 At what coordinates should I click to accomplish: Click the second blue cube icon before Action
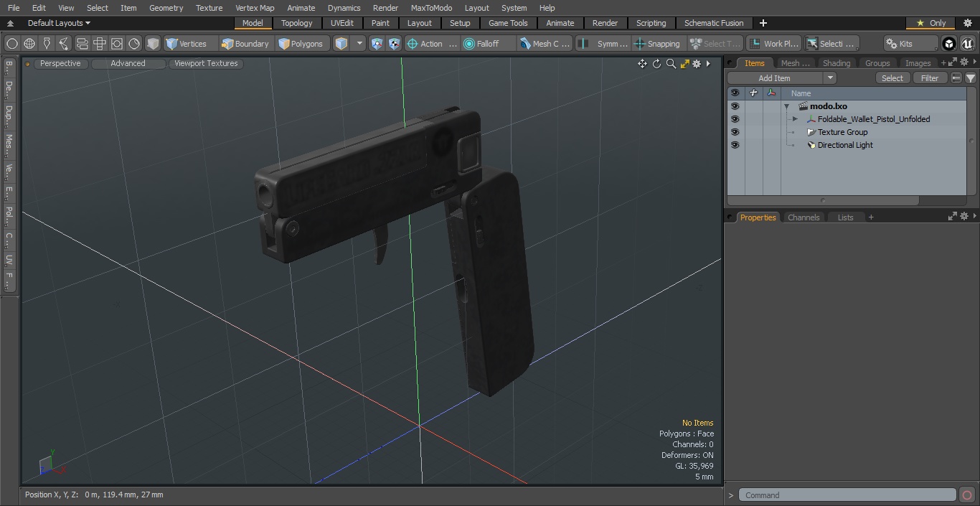click(x=394, y=44)
